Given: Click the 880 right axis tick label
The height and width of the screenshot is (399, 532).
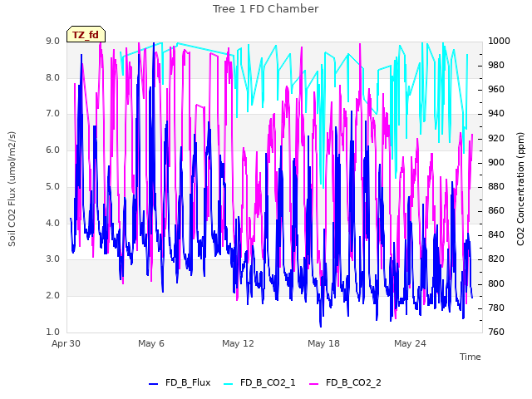Looking at the screenshot, I should coord(496,186).
